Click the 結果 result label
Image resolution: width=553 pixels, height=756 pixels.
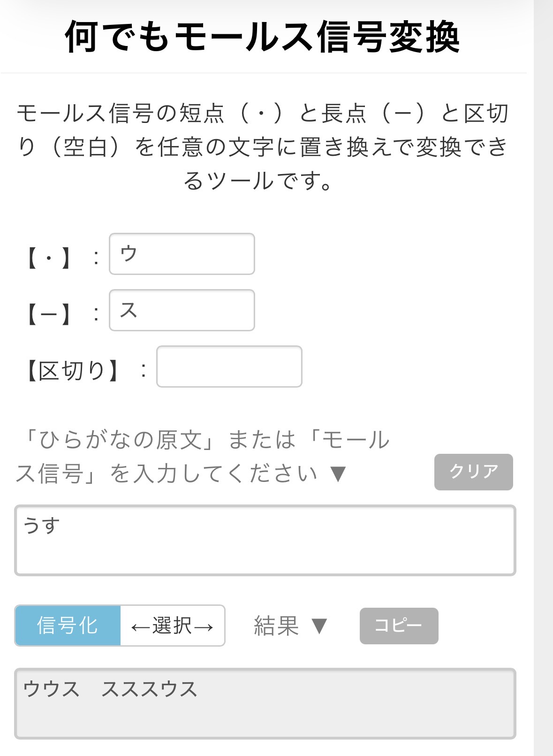click(x=276, y=626)
